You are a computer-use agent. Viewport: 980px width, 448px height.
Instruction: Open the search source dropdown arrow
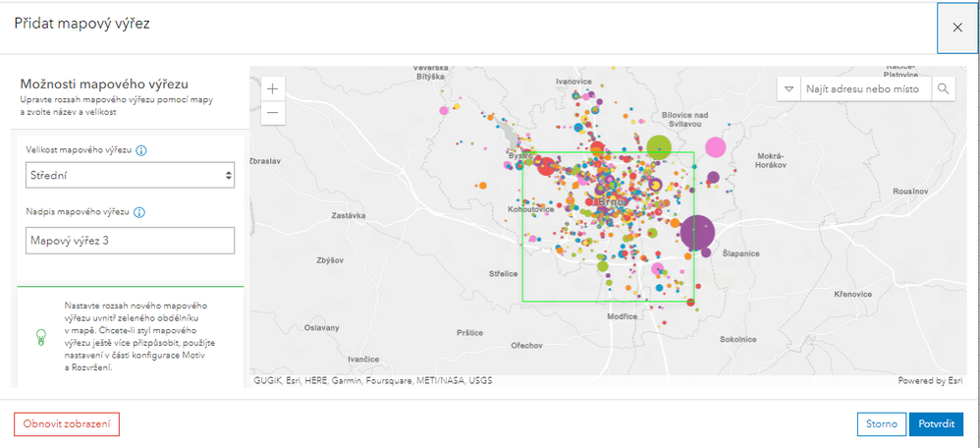[789, 88]
